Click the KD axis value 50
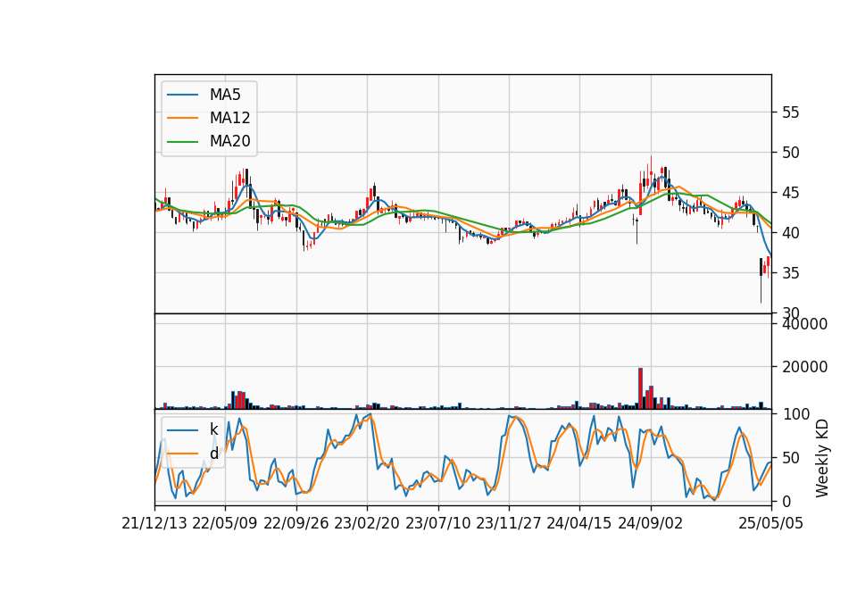857x616 pixels. tap(791, 457)
